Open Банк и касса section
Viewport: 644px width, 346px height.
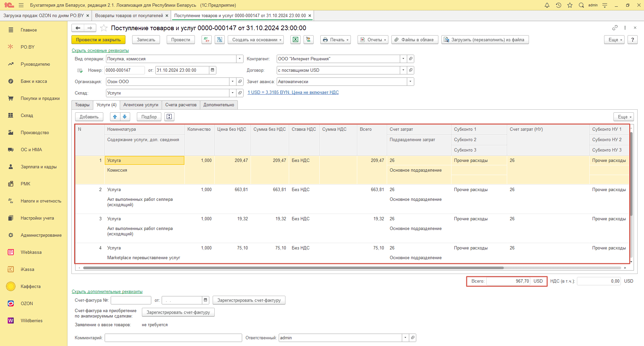tap(34, 81)
